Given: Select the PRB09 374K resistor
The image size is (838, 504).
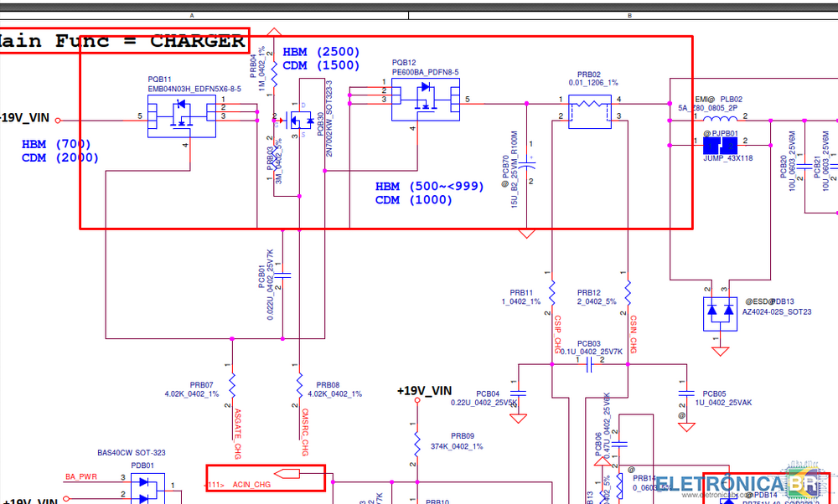Looking at the screenshot, I should click(416, 444).
